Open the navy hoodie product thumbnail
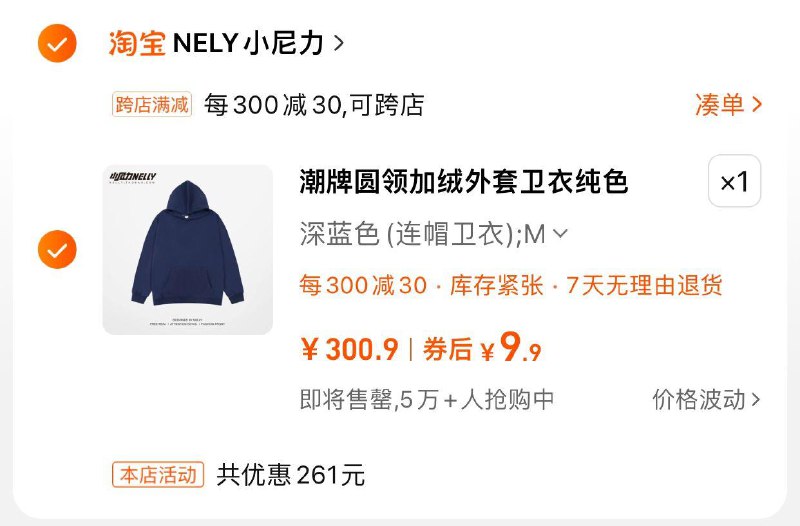Viewport: 800px width, 526px height. click(188, 249)
